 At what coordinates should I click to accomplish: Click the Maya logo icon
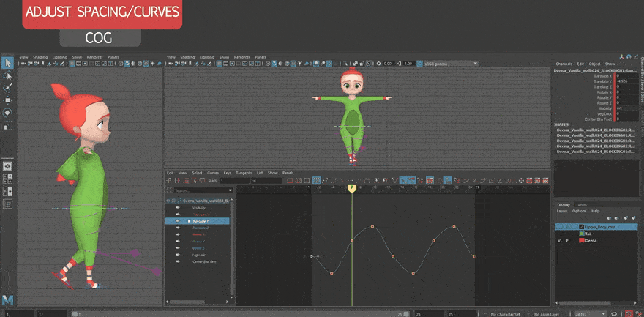(x=7, y=300)
